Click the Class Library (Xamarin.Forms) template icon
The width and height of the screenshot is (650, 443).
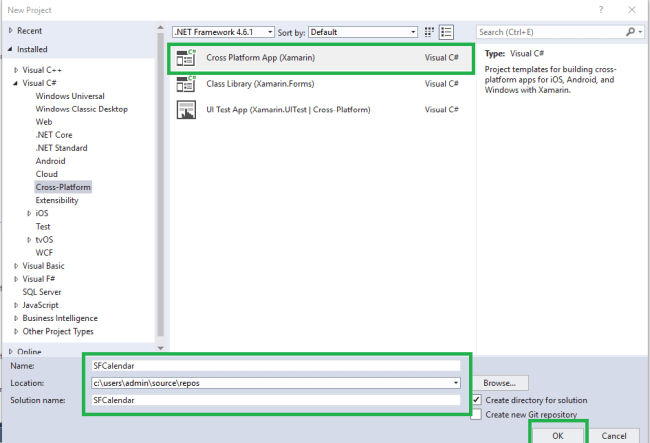pyautogui.click(x=186, y=84)
